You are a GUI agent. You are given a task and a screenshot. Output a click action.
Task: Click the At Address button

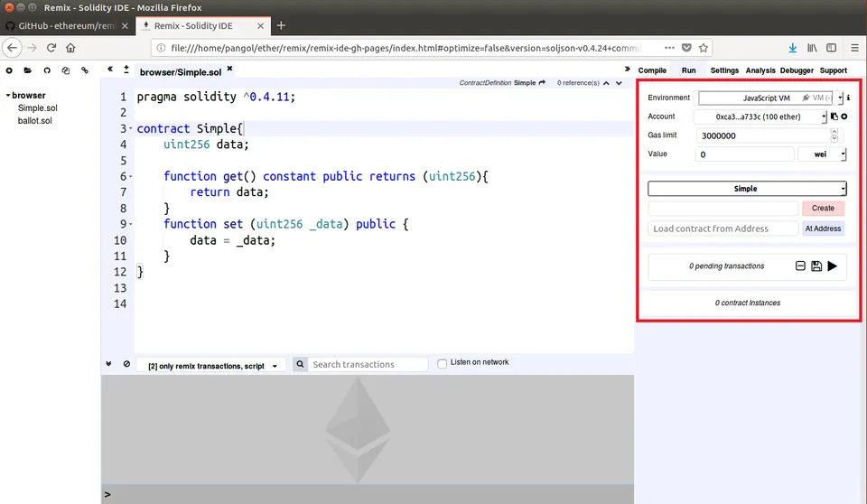tap(823, 229)
